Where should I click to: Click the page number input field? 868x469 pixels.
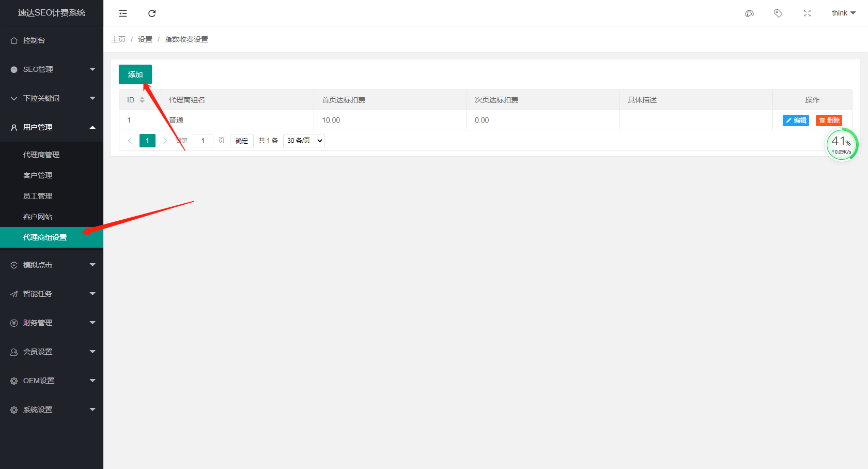[203, 141]
